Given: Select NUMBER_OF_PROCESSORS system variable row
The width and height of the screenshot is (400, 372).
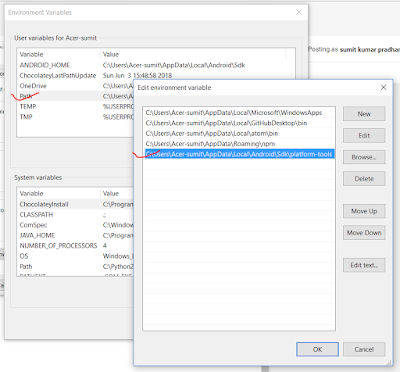Looking at the screenshot, I should (76, 246).
